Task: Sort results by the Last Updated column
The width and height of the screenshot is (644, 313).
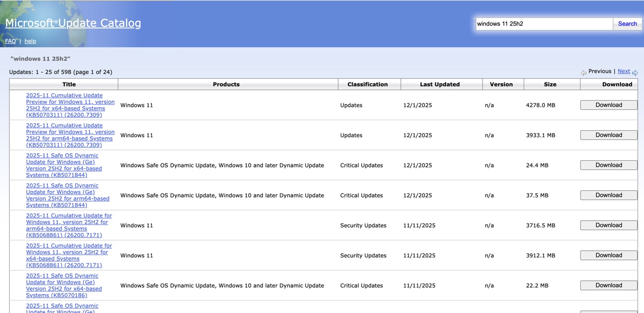Action: [441, 84]
